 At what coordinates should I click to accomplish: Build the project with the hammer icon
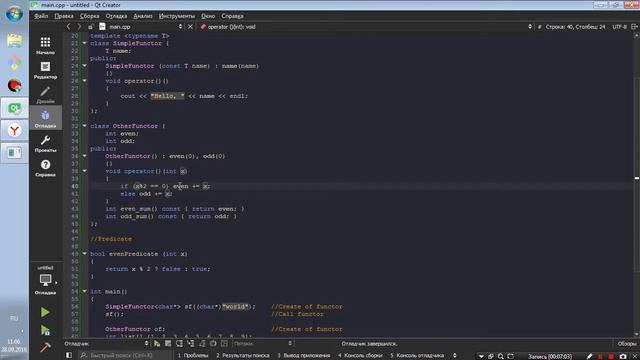pyautogui.click(x=45, y=347)
